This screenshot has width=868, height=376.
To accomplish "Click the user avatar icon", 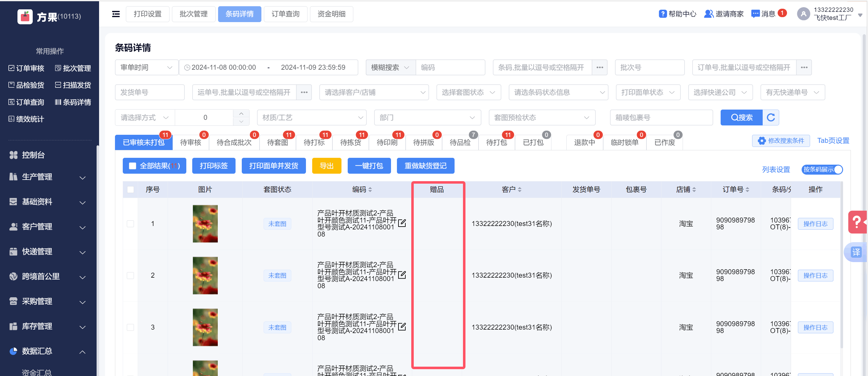I will 803,14.
